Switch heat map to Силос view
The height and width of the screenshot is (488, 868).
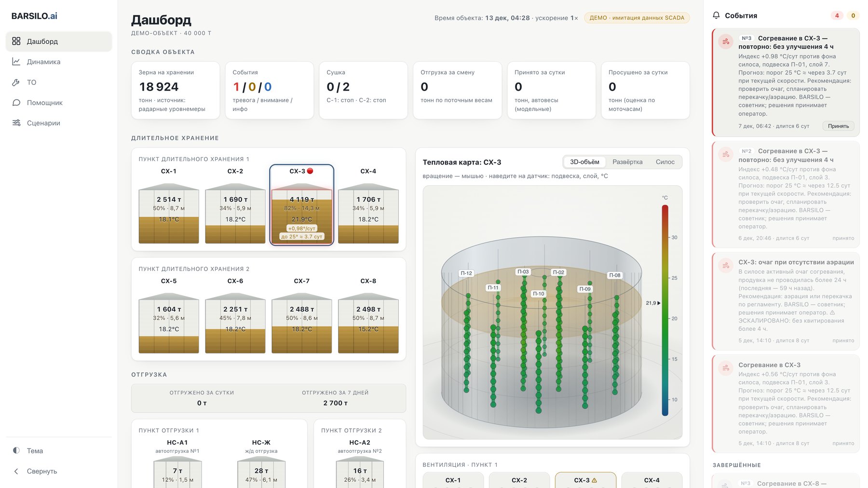click(x=665, y=162)
